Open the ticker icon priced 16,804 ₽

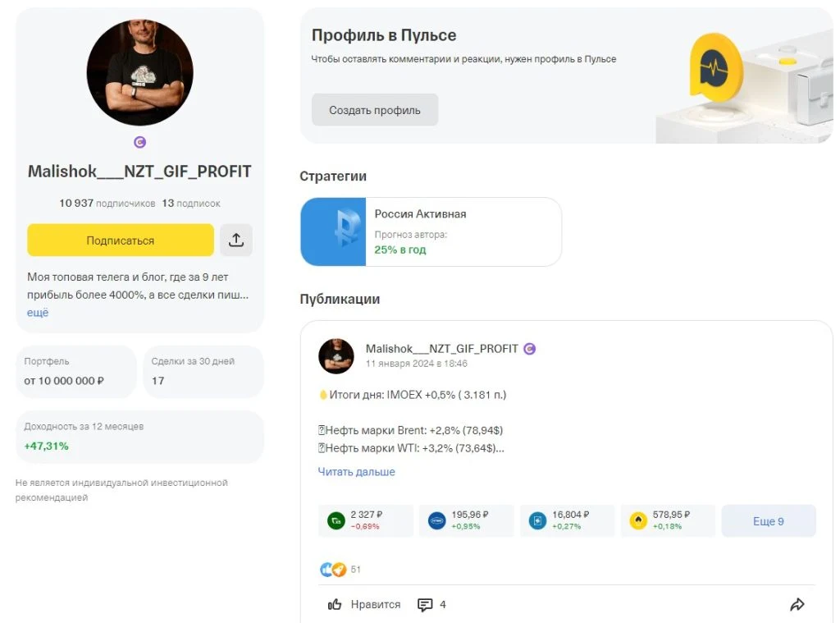(537, 520)
